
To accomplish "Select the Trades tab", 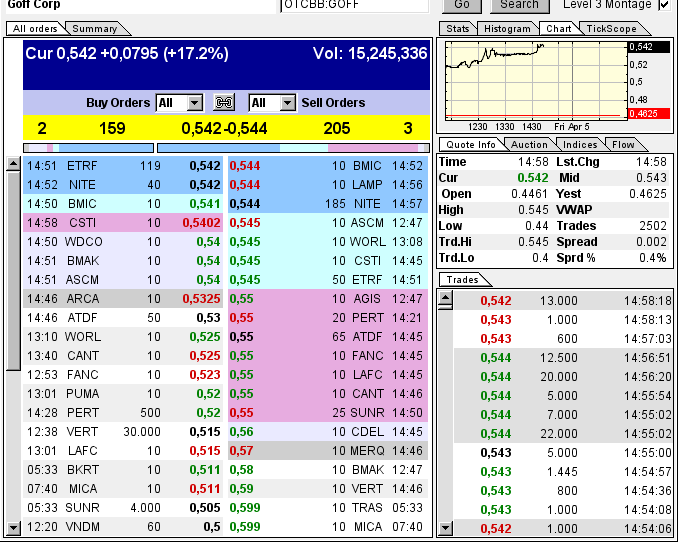I will coord(462,280).
